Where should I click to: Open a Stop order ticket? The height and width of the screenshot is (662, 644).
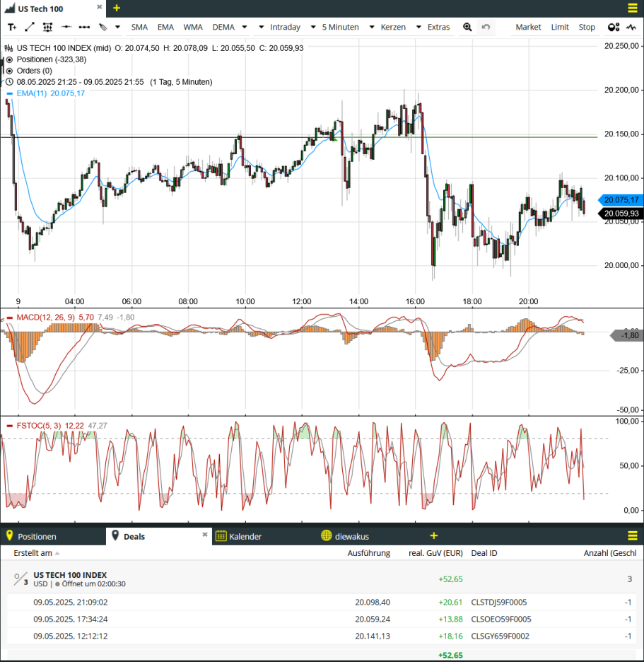pyautogui.click(x=587, y=27)
